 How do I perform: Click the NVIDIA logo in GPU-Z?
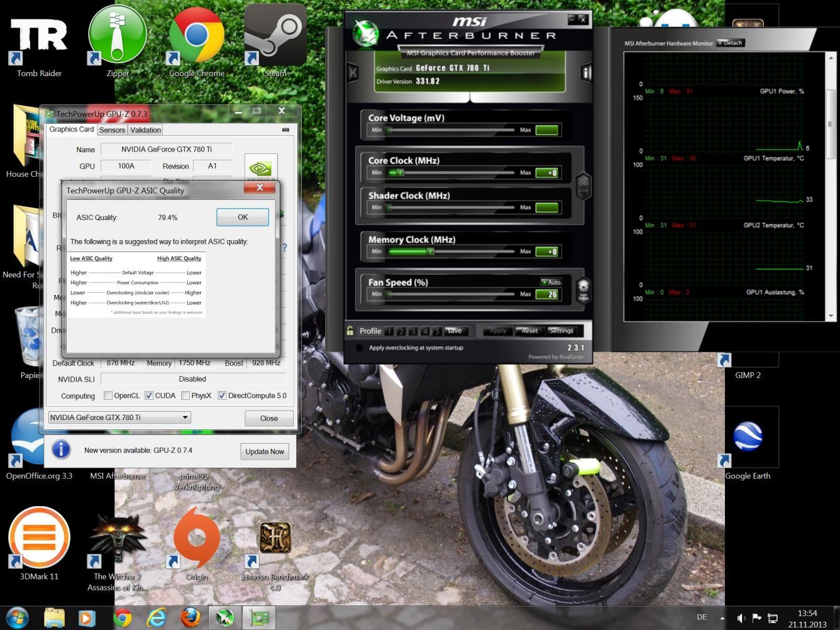tap(260, 169)
